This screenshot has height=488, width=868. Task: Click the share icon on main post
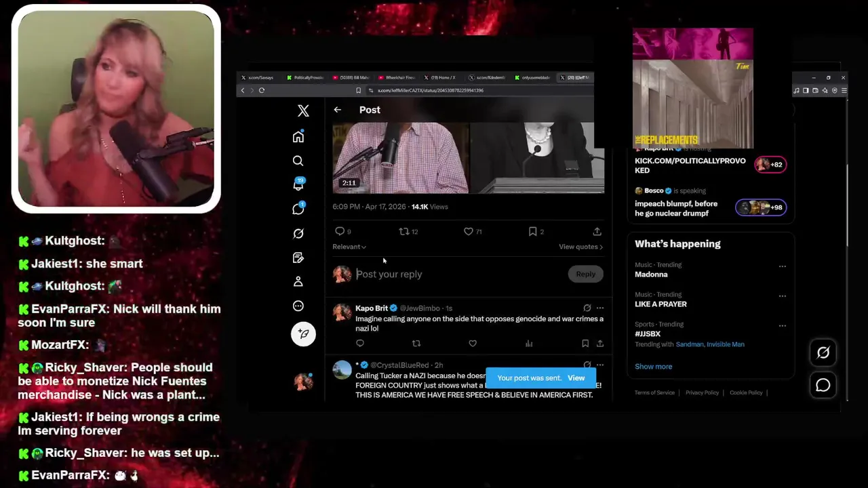point(597,231)
